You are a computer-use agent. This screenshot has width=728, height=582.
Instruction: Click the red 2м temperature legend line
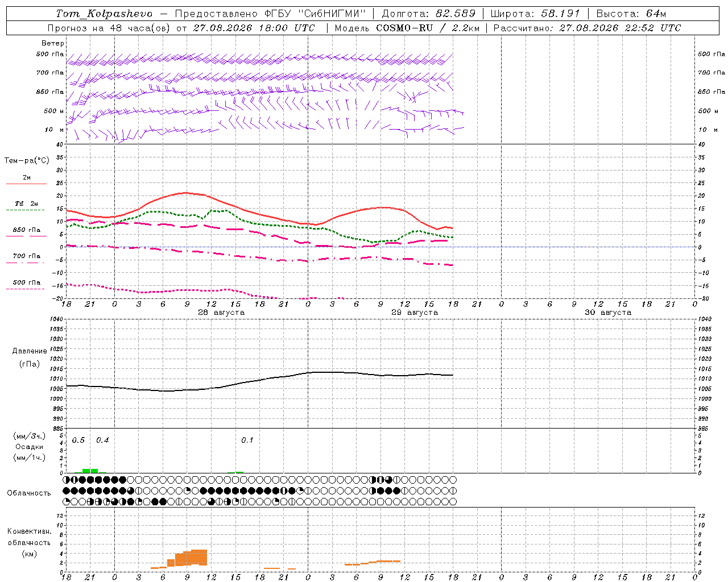26,184
